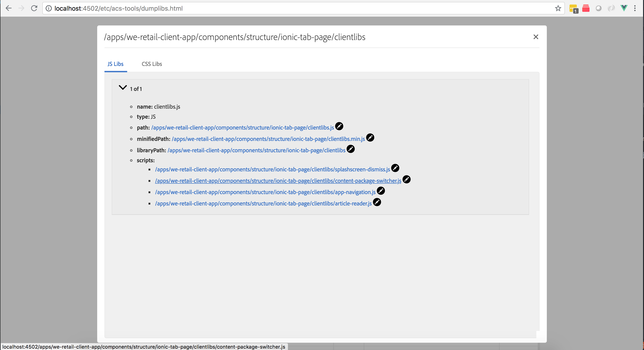Open the splashscreen-dismiss.js script link
The height and width of the screenshot is (350, 644).
pos(272,169)
